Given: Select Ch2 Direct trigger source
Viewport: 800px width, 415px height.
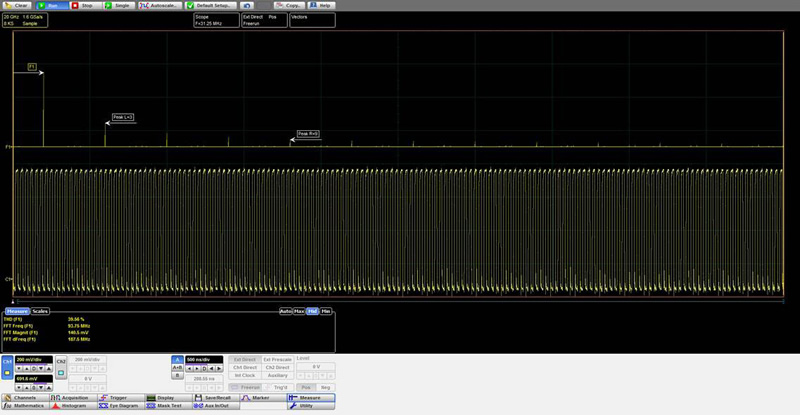Looking at the screenshot, I should (278, 368).
